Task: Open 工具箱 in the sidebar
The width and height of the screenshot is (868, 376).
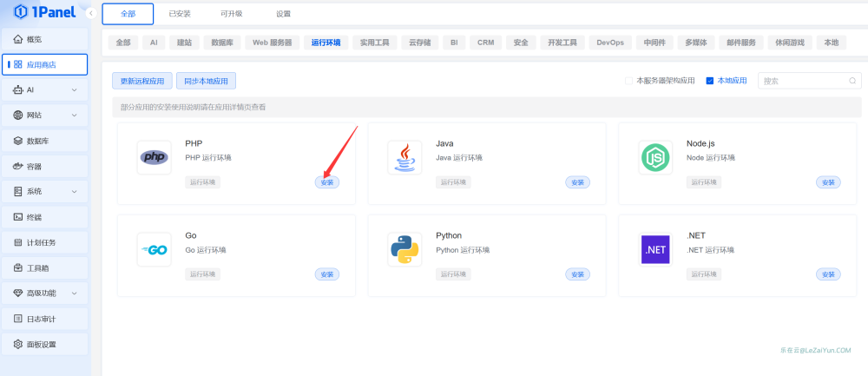Action: pyautogui.click(x=45, y=268)
